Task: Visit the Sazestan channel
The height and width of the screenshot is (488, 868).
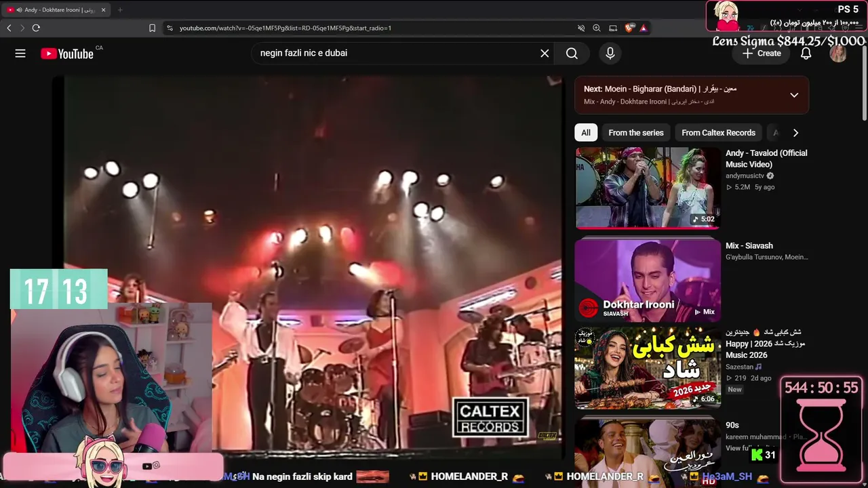Action: pos(740,367)
